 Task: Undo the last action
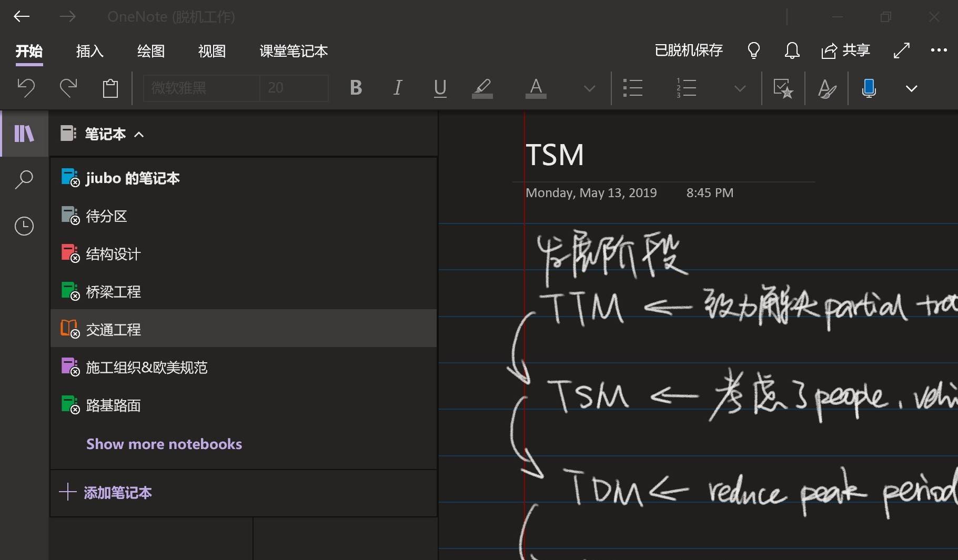[26, 88]
